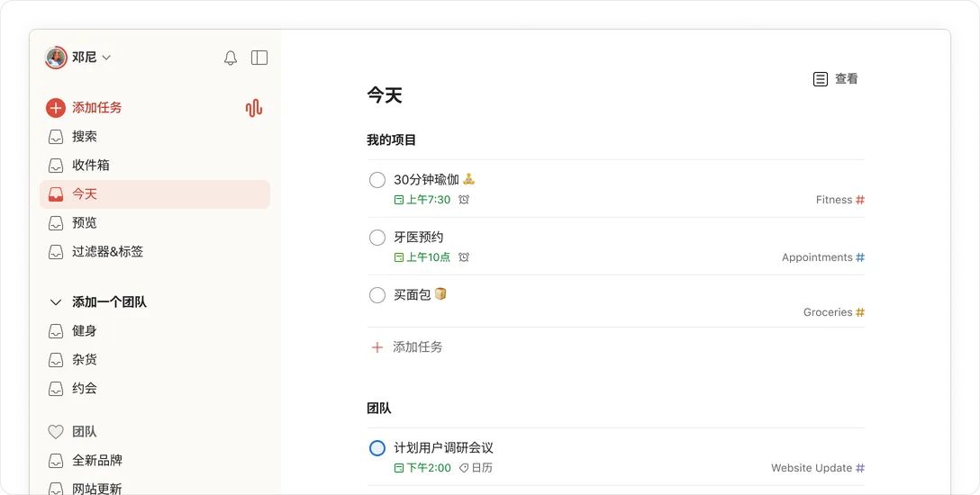Click the alarm icon on 牙医预约 task

pos(464,257)
